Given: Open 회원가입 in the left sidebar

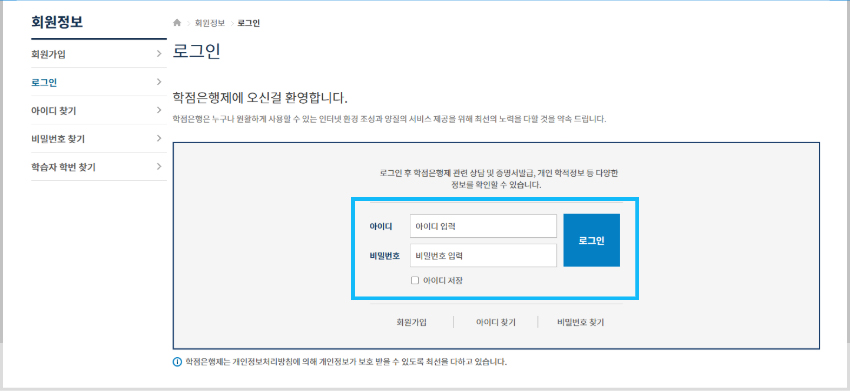Looking at the screenshot, I should tap(99, 54).
